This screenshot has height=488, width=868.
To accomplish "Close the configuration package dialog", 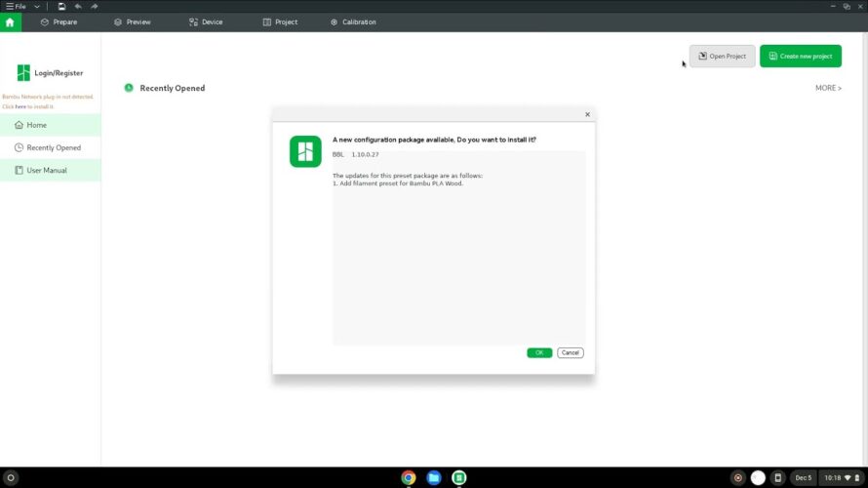I will click(x=587, y=114).
